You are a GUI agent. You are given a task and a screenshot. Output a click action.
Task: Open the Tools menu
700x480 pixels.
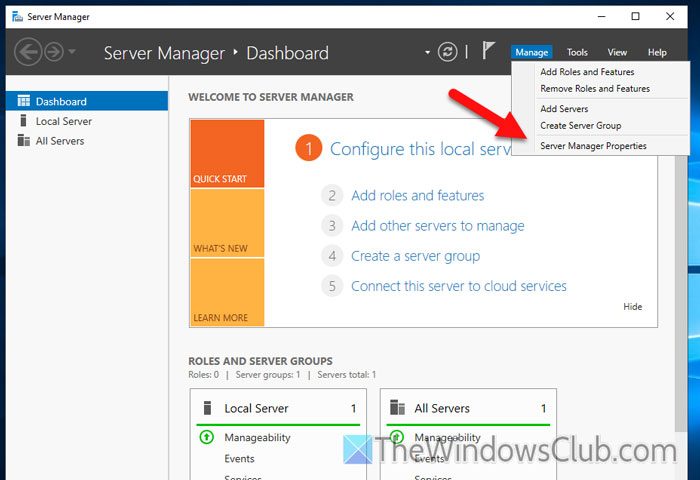[577, 52]
